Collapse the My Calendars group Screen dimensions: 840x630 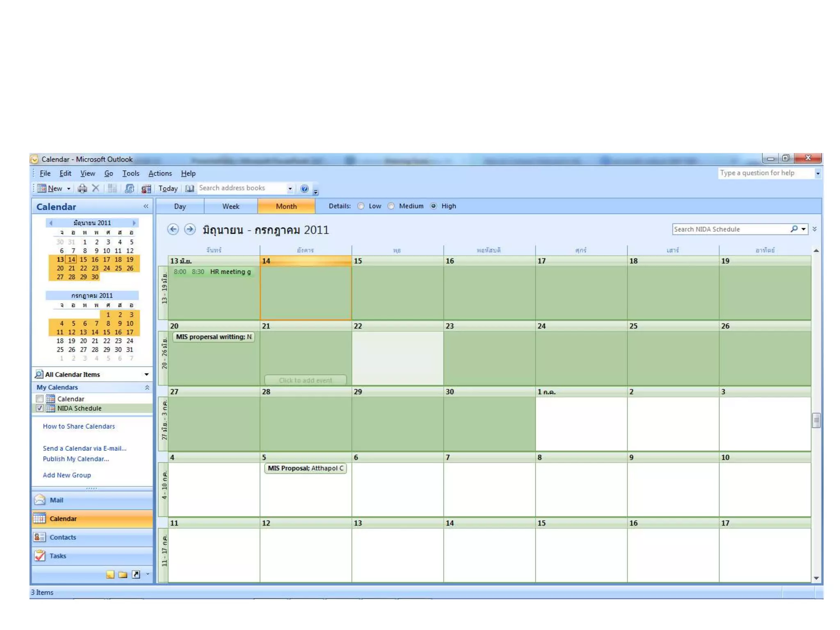click(147, 387)
